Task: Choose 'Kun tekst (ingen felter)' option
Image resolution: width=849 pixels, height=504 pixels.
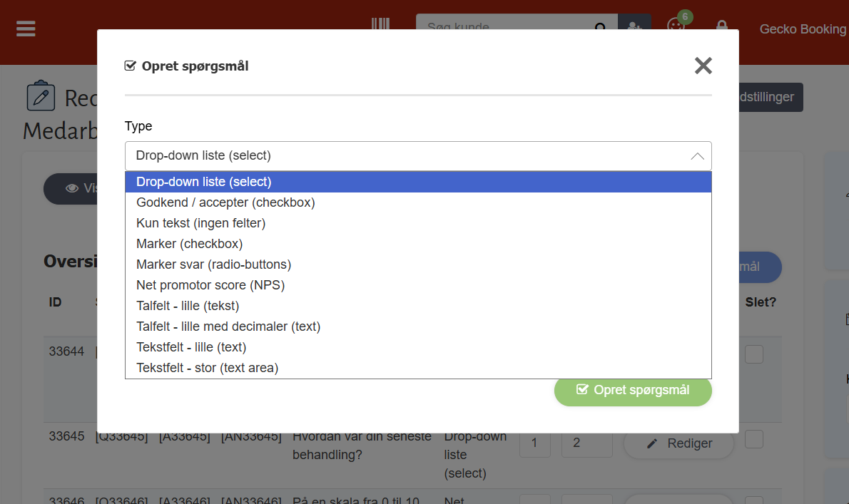Action: (x=200, y=223)
